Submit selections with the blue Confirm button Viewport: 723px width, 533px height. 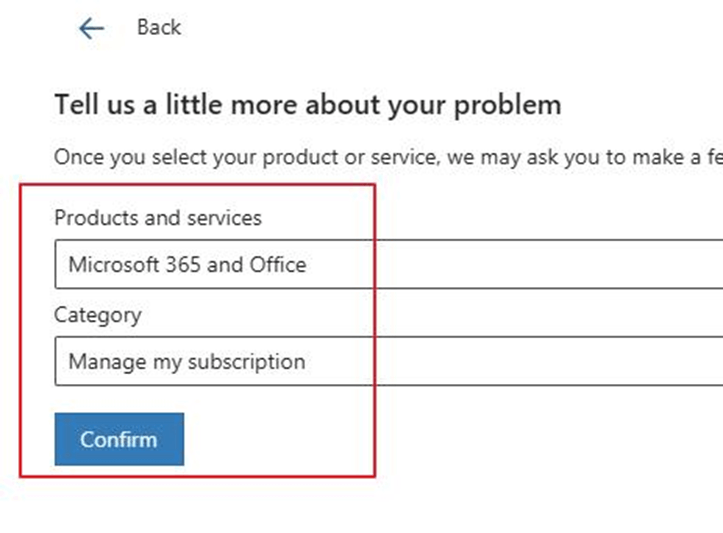tap(119, 439)
